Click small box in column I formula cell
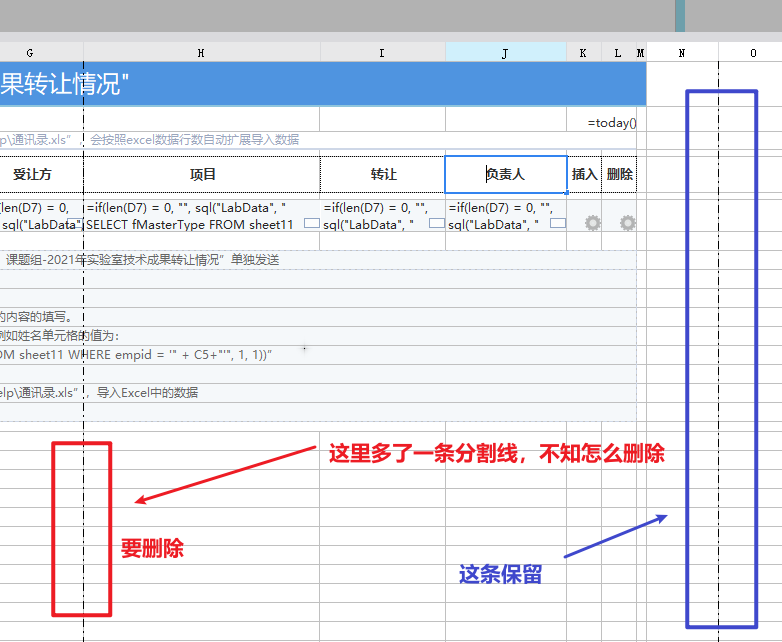The image size is (782, 642). (x=437, y=223)
